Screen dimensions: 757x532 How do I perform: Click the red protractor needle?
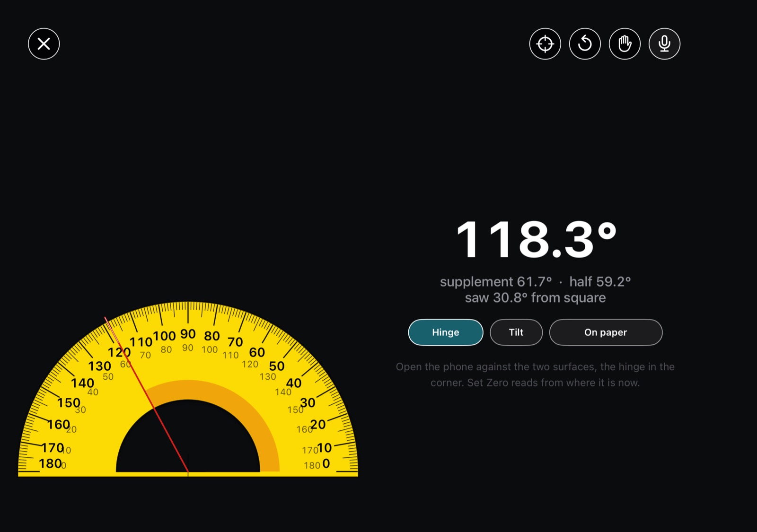147,395
